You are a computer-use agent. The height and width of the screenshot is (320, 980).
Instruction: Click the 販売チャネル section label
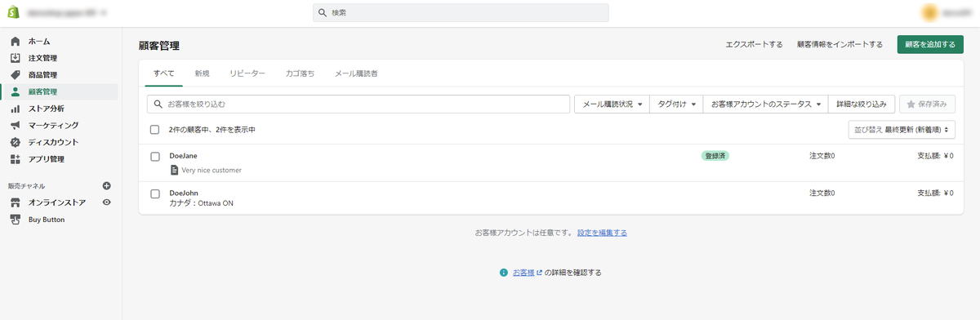point(27,186)
